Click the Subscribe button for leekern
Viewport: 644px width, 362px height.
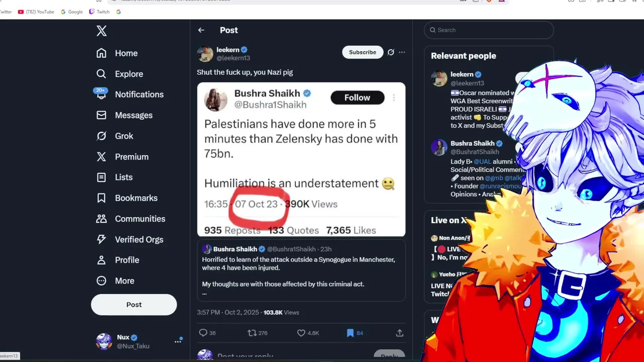[x=362, y=52]
